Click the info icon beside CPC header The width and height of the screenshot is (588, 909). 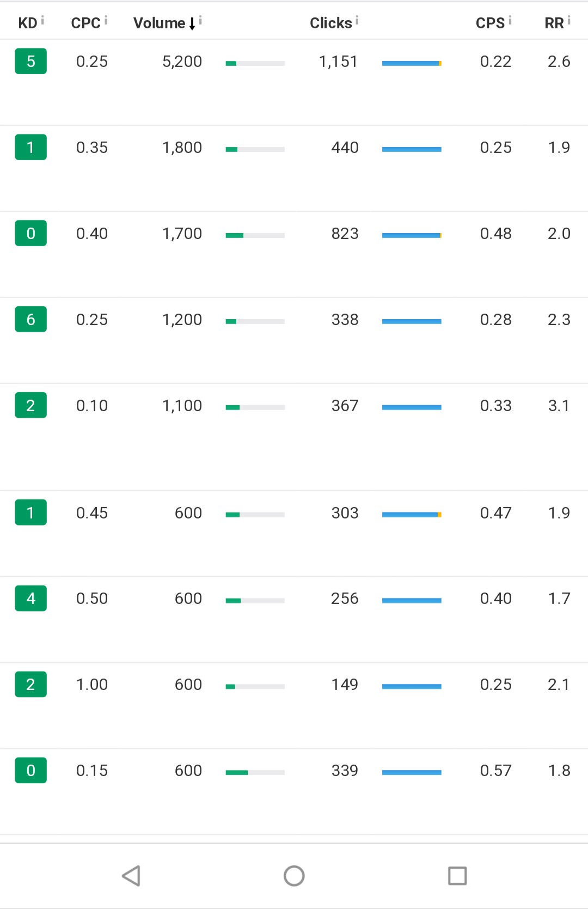(106, 20)
